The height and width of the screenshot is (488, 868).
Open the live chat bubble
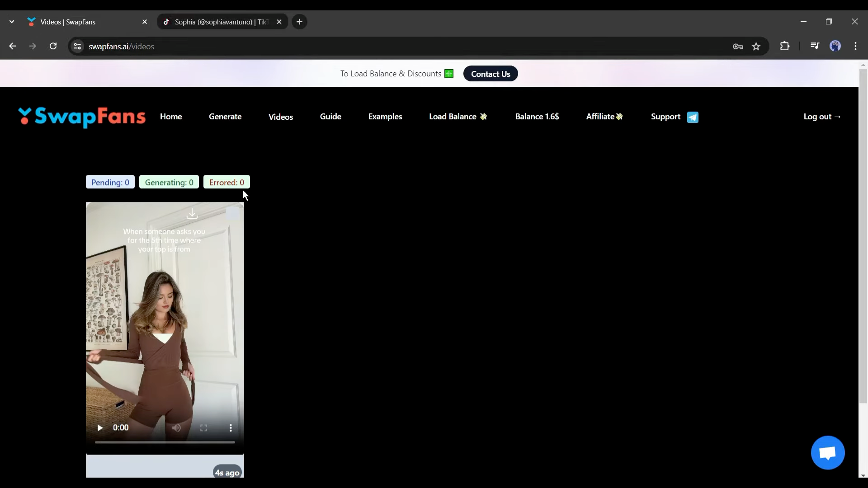(828, 453)
